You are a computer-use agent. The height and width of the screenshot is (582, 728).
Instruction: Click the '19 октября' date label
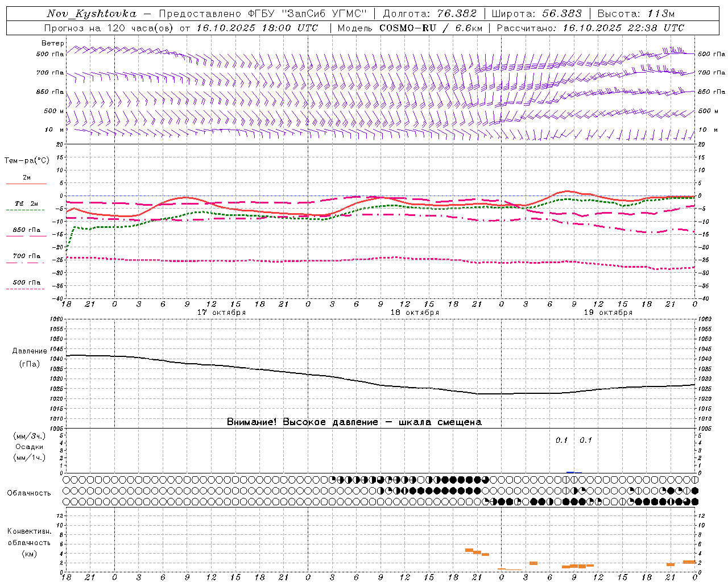click(x=608, y=313)
